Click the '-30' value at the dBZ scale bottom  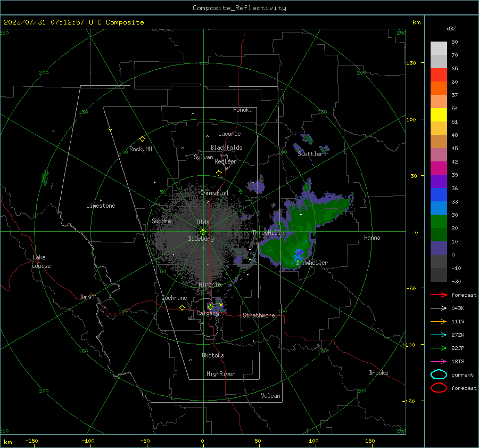click(456, 281)
